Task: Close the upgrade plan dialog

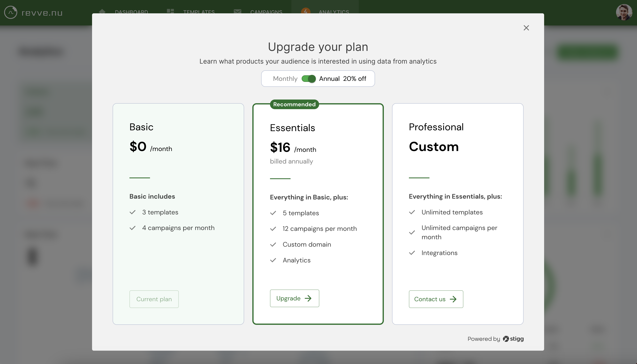Action: 526,28
